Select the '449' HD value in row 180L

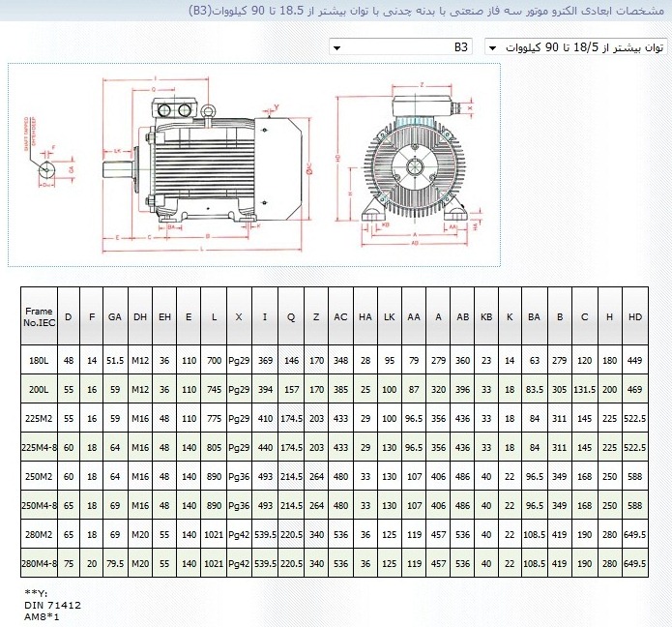(635, 360)
